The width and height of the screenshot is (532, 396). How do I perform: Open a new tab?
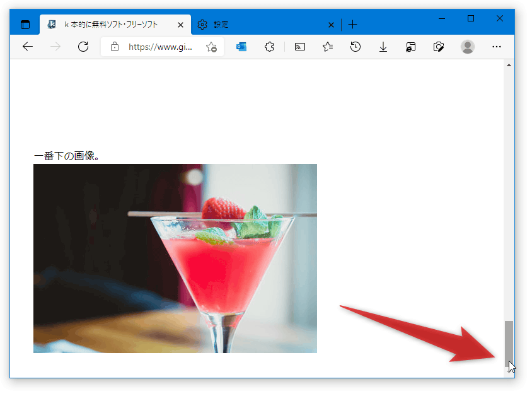coord(352,25)
